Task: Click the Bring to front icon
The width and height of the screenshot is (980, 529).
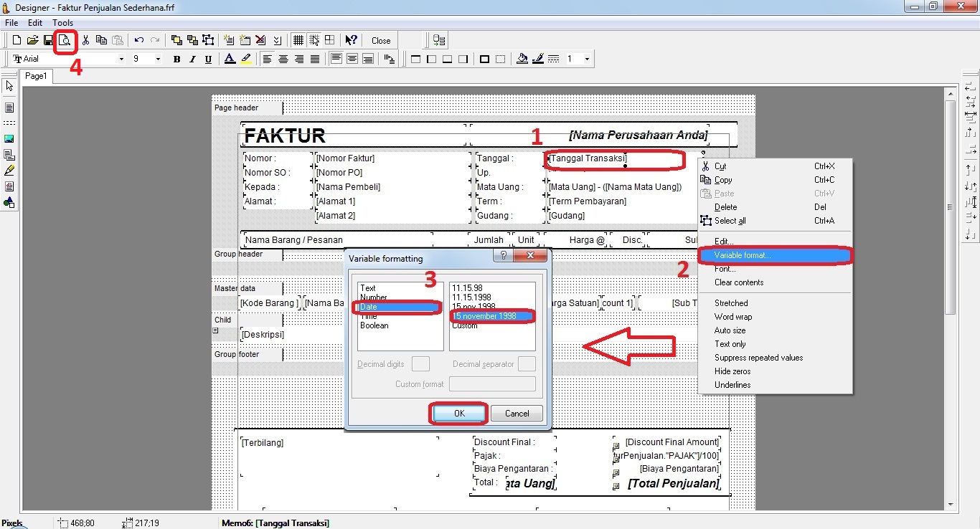Action: (176, 40)
